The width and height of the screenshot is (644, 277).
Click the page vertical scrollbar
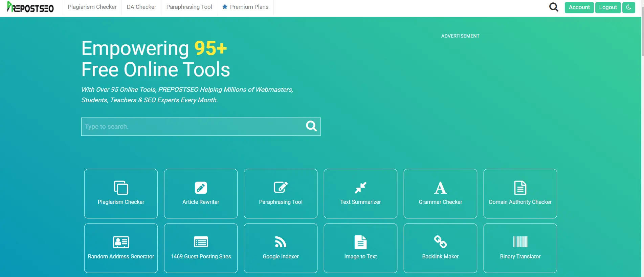point(642,34)
